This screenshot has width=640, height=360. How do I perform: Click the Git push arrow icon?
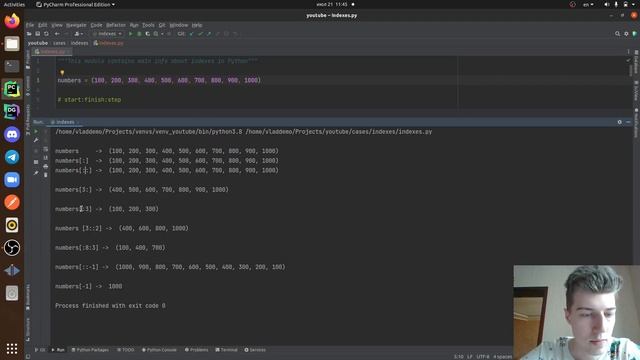coord(209,34)
